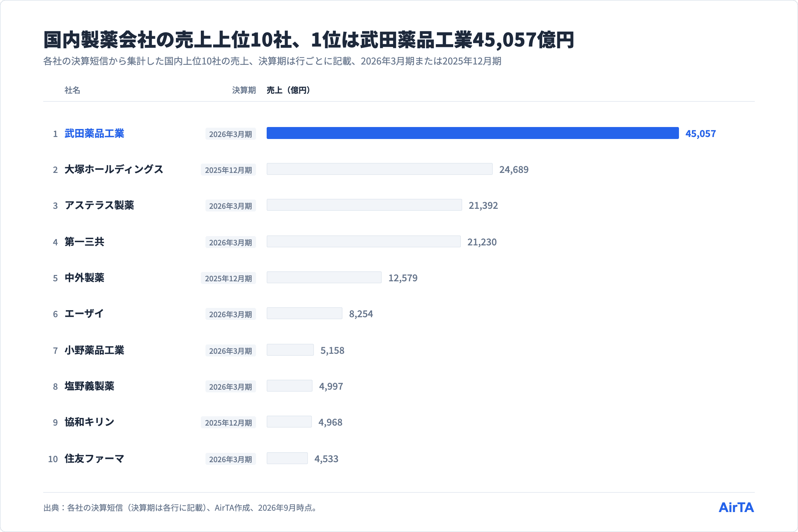
Task: Click rank number 1 beside 武田薬品工業
Action: pos(55,134)
